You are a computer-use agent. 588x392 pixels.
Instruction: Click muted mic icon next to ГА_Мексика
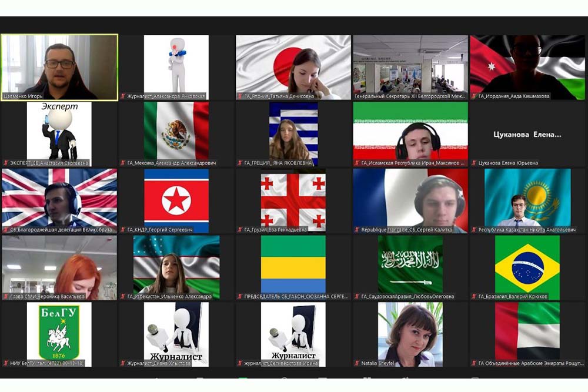click(123, 163)
